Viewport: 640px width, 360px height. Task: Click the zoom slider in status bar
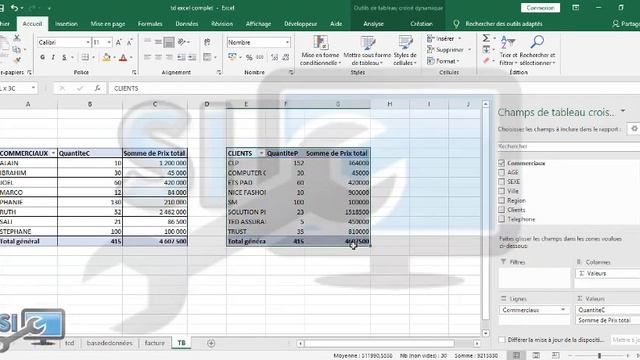(600, 356)
